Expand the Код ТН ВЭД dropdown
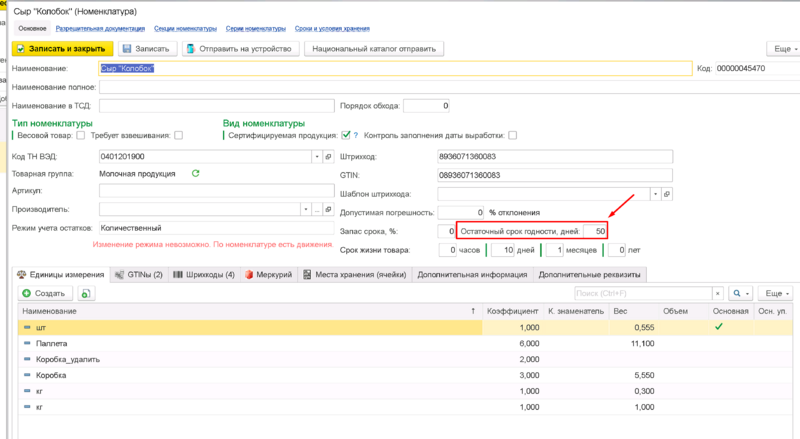The height and width of the screenshot is (439, 800). (x=317, y=157)
